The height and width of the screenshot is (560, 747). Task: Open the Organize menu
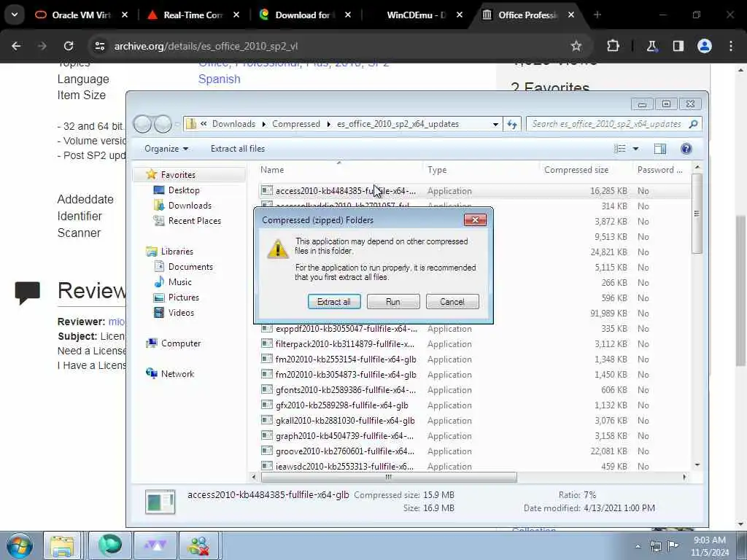click(166, 149)
